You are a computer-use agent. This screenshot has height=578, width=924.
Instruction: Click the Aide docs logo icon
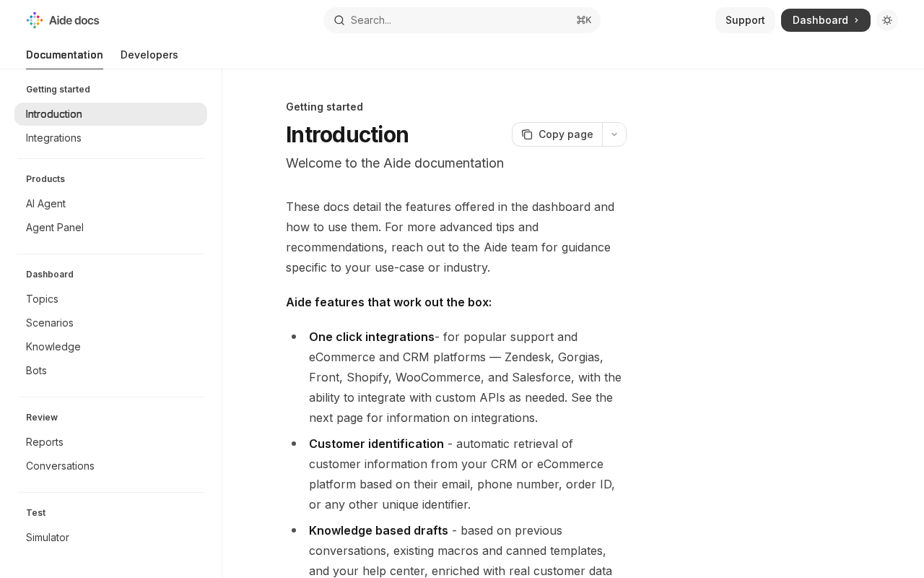click(x=35, y=20)
